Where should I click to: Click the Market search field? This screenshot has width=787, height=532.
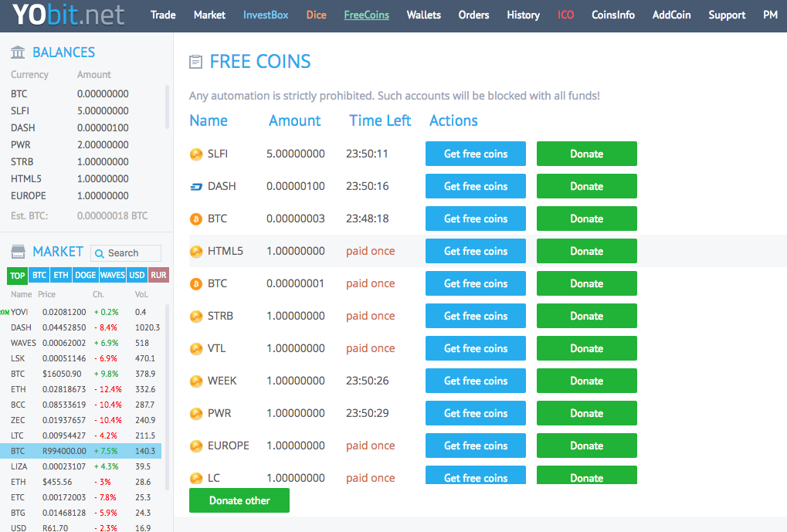pos(126,253)
